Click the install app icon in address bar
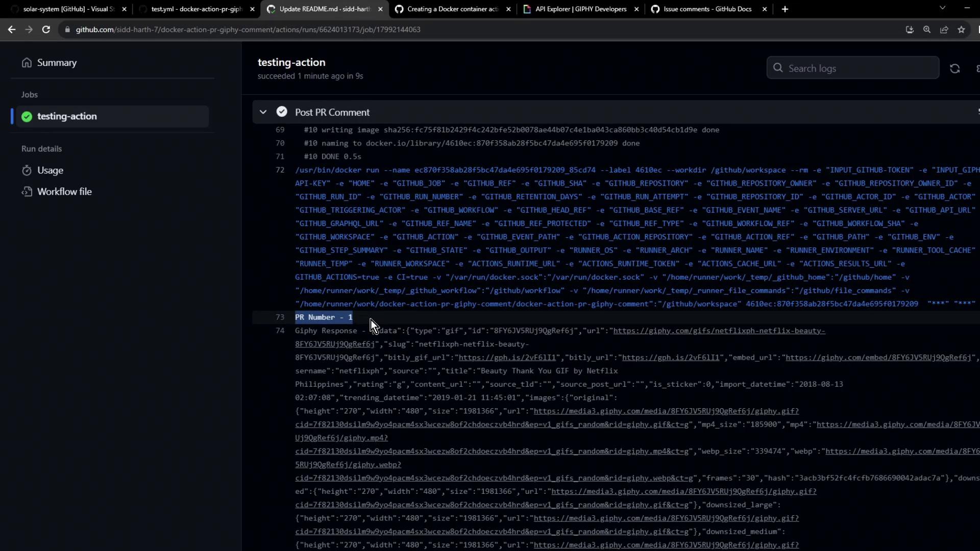Screen dimensions: 980x551 tap(910, 30)
